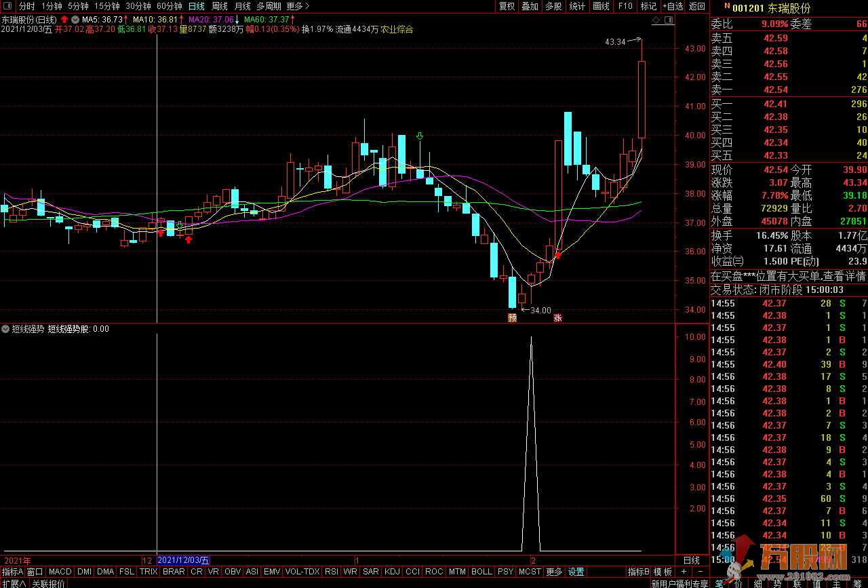Switch to 5分钟 period
Screen dimensions: 868x588
tap(78, 6)
